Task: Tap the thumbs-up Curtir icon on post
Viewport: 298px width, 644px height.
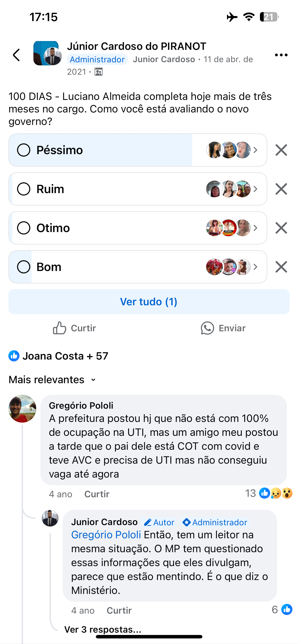Action: 60,328
